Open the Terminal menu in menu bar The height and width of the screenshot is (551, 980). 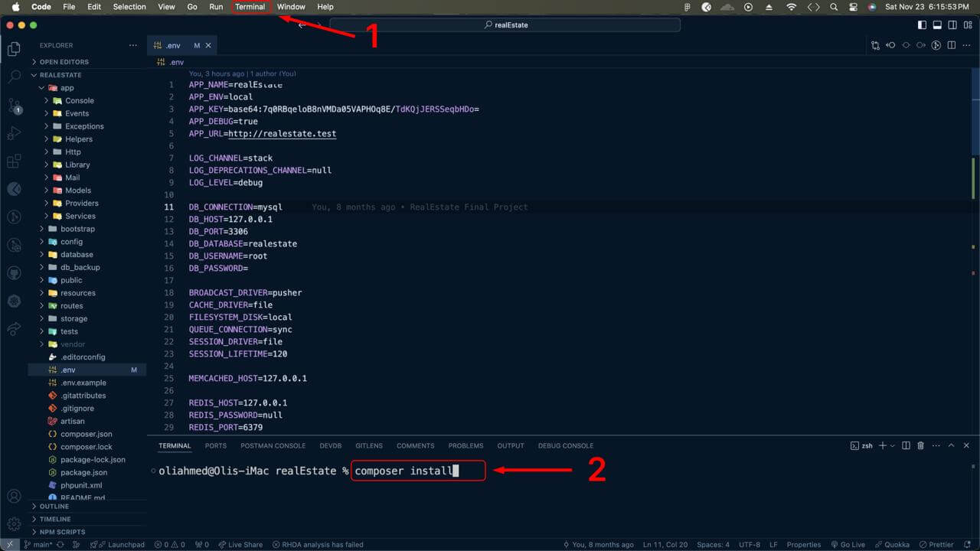click(x=250, y=7)
